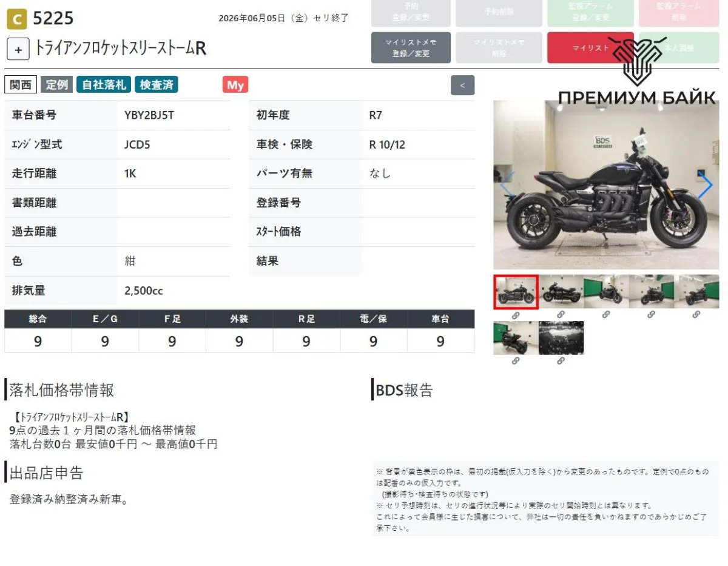Image resolution: width=728 pixels, height=566 pixels.
Task: Click the 電/保 score column header
Action: (x=373, y=319)
